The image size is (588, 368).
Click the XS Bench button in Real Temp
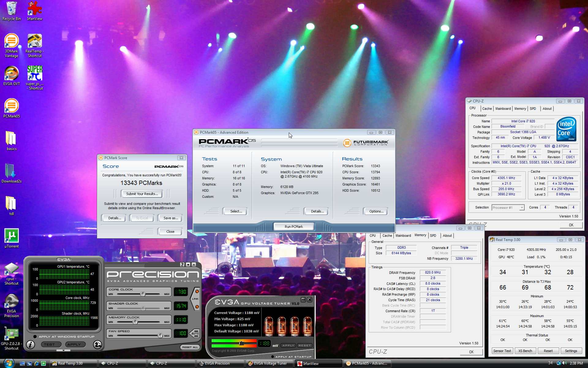click(525, 351)
